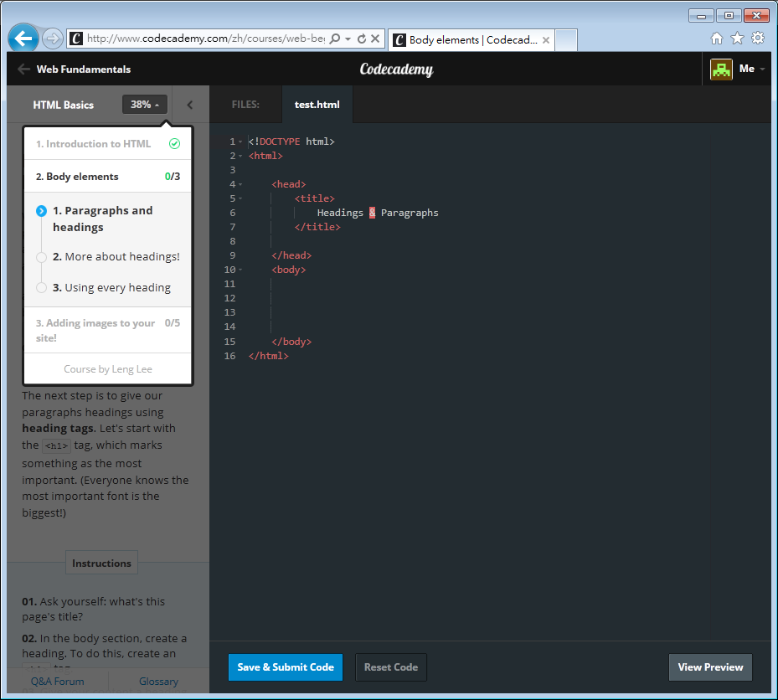Select the Body elements | Codecademy tab
Screen dimensions: 778x700
(x=471, y=40)
